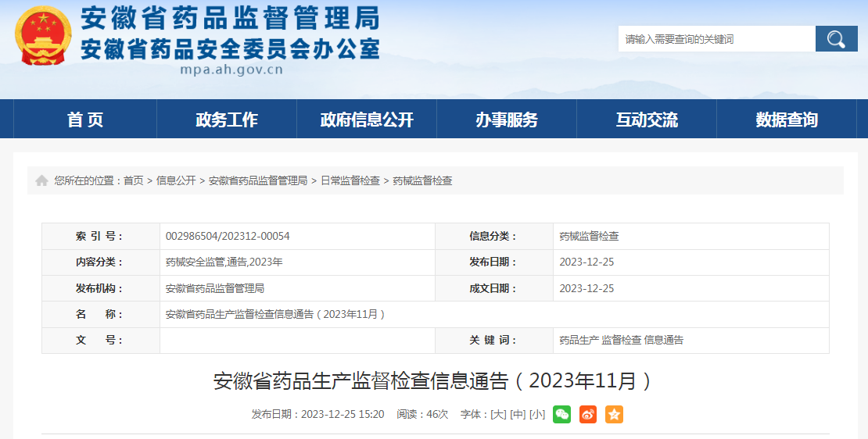Go to 安徽省药品监督管理局 breadcrumb link

[258, 180]
